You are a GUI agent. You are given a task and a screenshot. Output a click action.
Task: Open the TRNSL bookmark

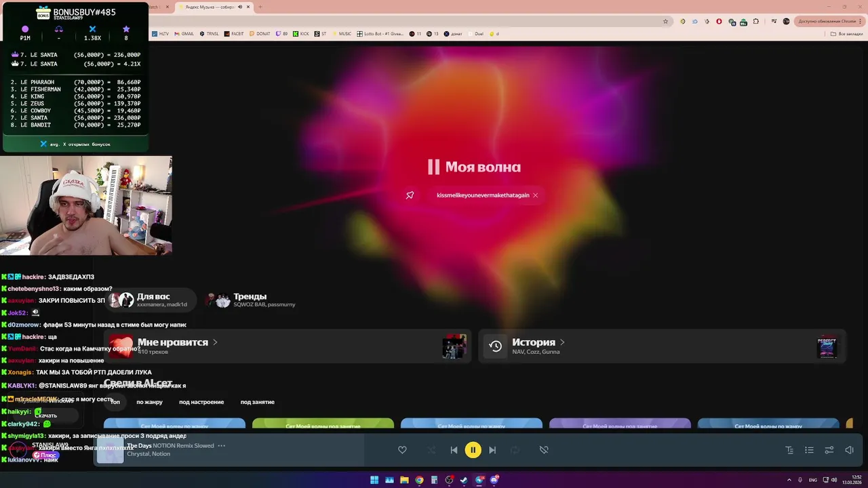(x=209, y=33)
